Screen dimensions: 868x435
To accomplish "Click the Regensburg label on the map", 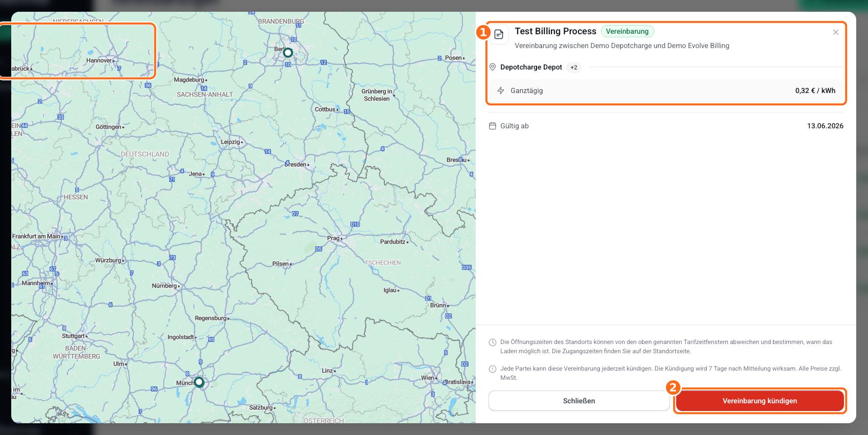I will (x=211, y=318).
